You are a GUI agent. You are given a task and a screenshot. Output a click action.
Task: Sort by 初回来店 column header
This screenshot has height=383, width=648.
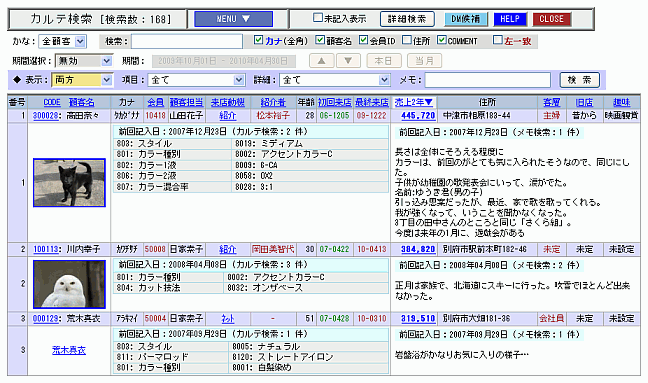click(x=334, y=102)
